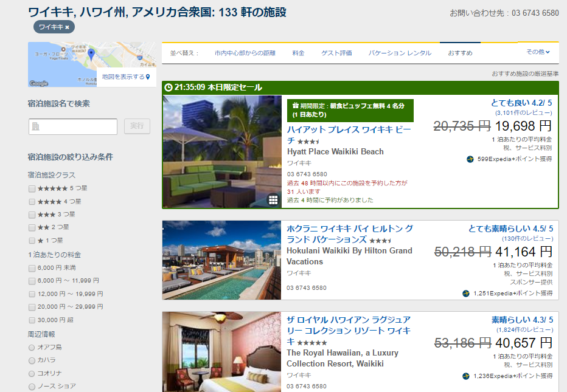567x392 pixels.
Task: Check the 6,000円未満 price filter
Action: 32,268
